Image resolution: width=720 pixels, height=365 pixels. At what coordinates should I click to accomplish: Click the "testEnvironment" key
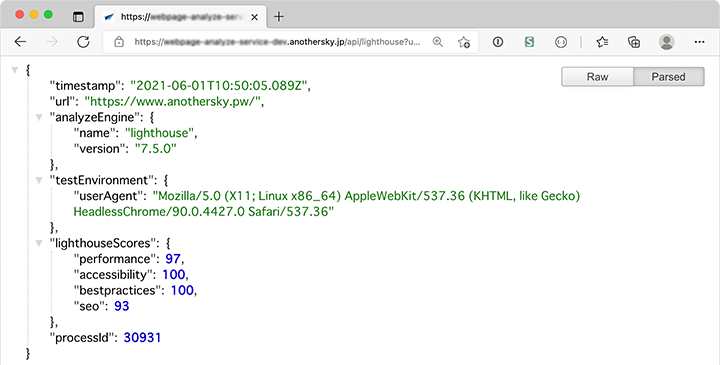102,180
